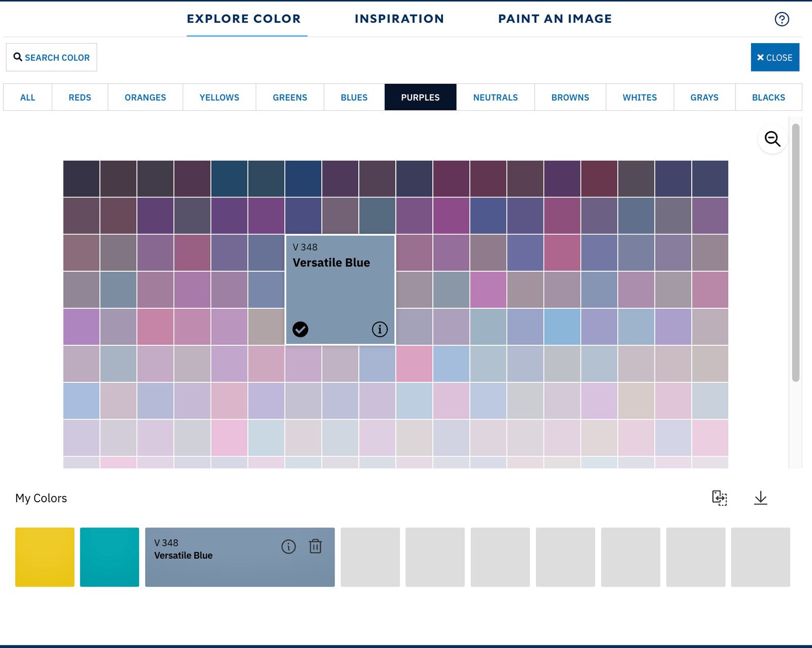Open info on Versatile Blue chip in My Colors
Viewport: 812px width, 648px height.
click(288, 546)
